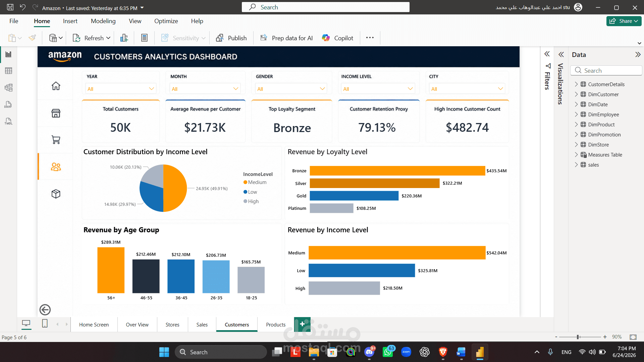The width and height of the screenshot is (644, 362).
Task: Open TMDL view icon
Action: point(8,121)
